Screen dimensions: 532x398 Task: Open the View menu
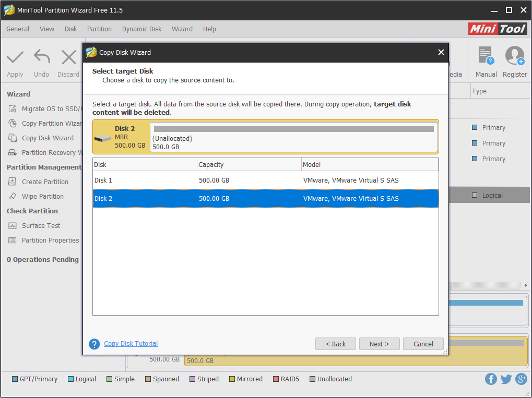coord(47,29)
